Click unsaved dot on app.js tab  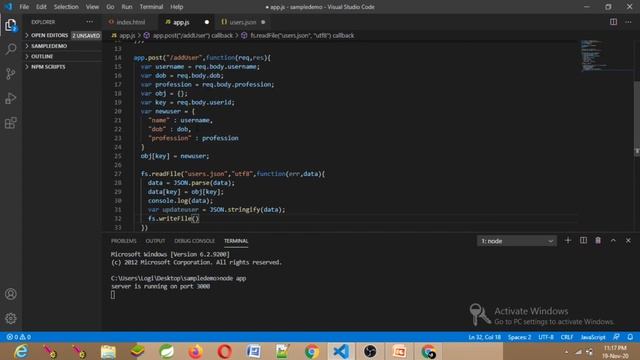(207, 22)
